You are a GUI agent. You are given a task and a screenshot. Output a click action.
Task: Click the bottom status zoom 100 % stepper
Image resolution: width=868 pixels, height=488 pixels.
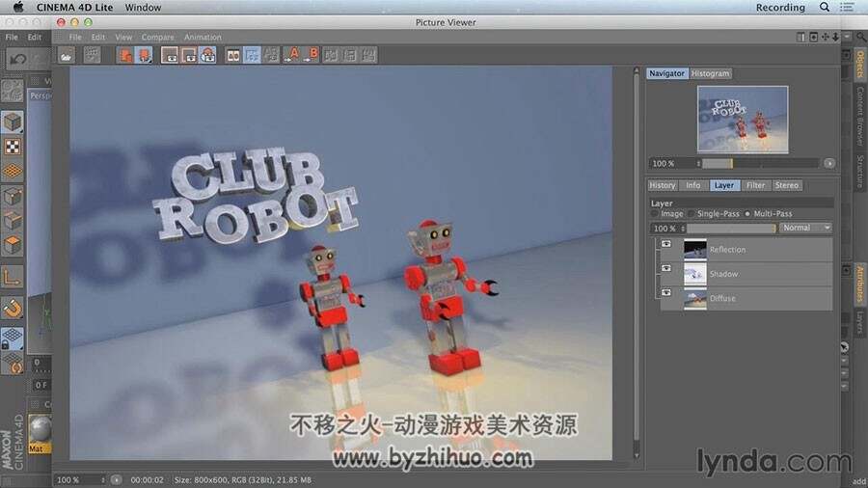point(103,480)
